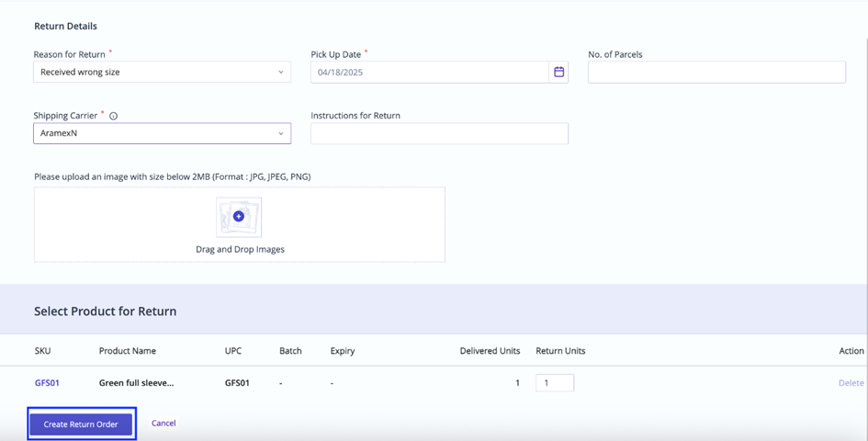
Task: Click the plus image upload icon
Action: [x=239, y=217]
